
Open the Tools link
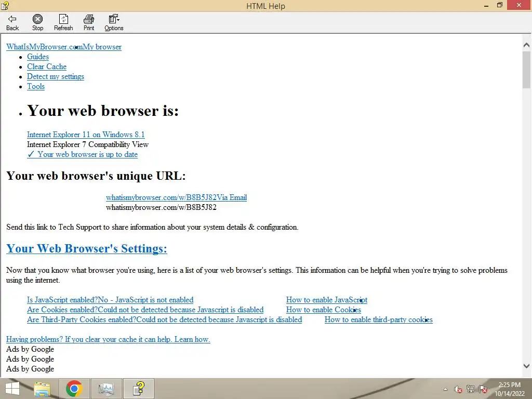point(36,86)
